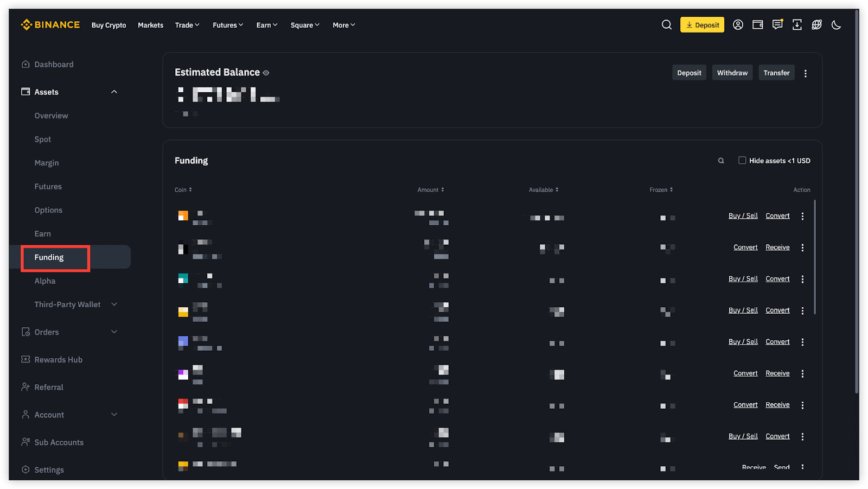The height and width of the screenshot is (489, 868).
Task: Click Deposit in the Estimated Balance card
Action: 689,73
